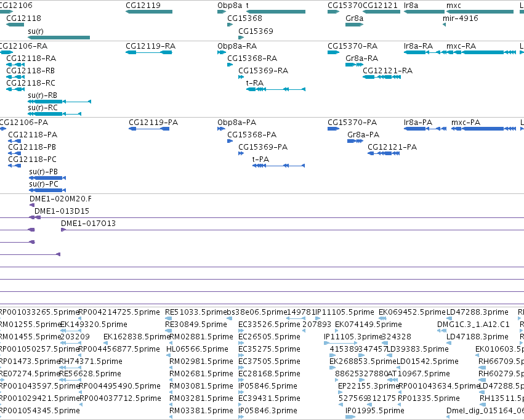Image resolution: width=524 pixels, height=420 pixels.
Task: Select EST IP01995.5prime
Action: pyautogui.click(x=374, y=411)
